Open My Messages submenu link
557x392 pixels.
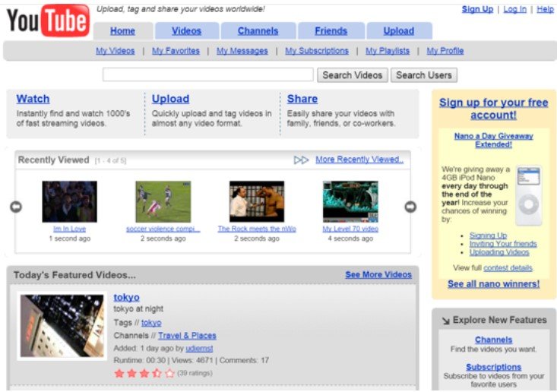(x=242, y=51)
